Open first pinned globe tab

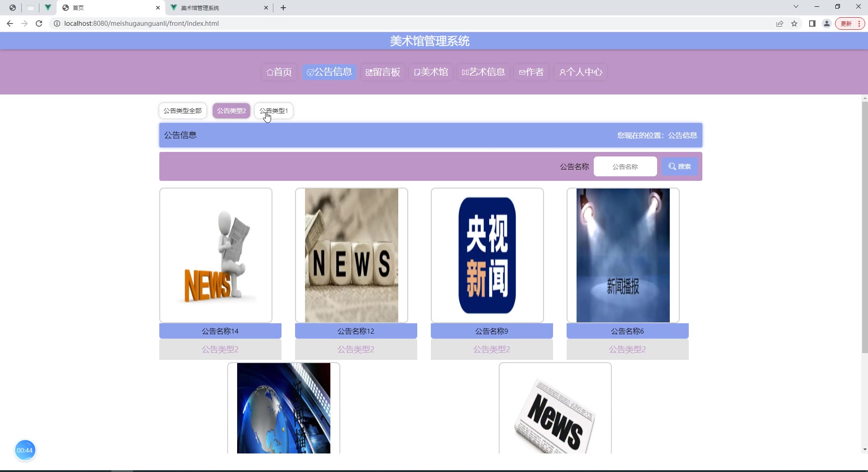click(13, 8)
